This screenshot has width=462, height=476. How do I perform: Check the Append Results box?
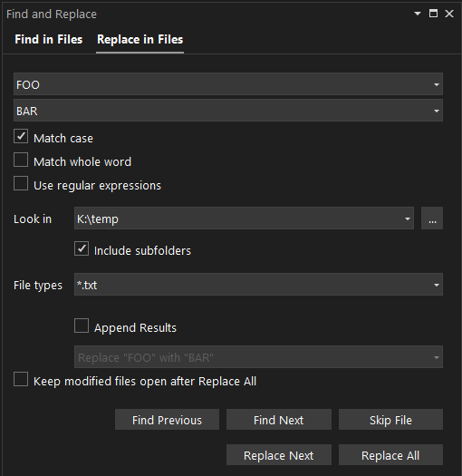82,325
